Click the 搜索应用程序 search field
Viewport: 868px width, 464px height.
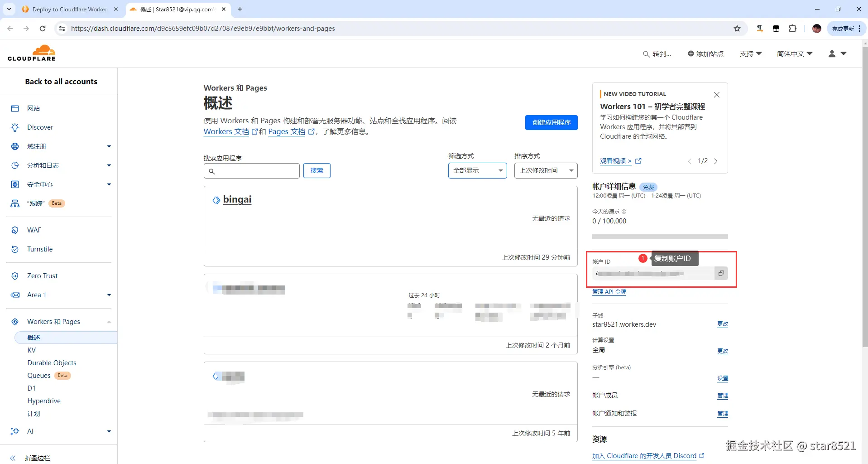coord(252,171)
